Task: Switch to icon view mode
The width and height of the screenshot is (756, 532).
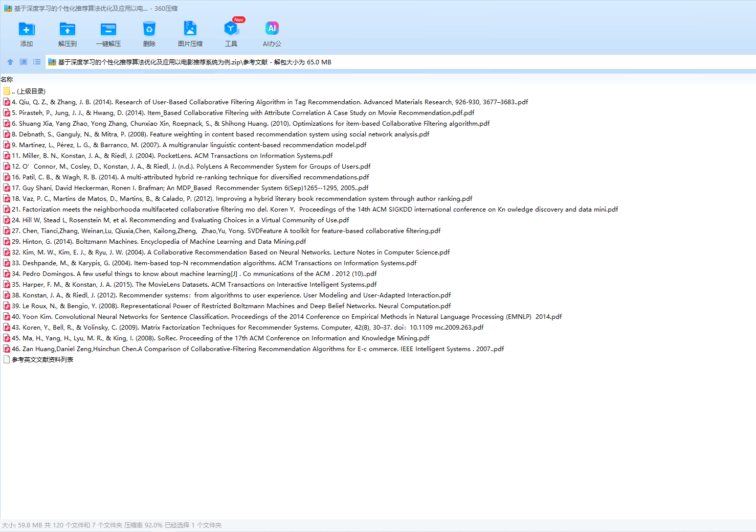Action: [x=24, y=62]
